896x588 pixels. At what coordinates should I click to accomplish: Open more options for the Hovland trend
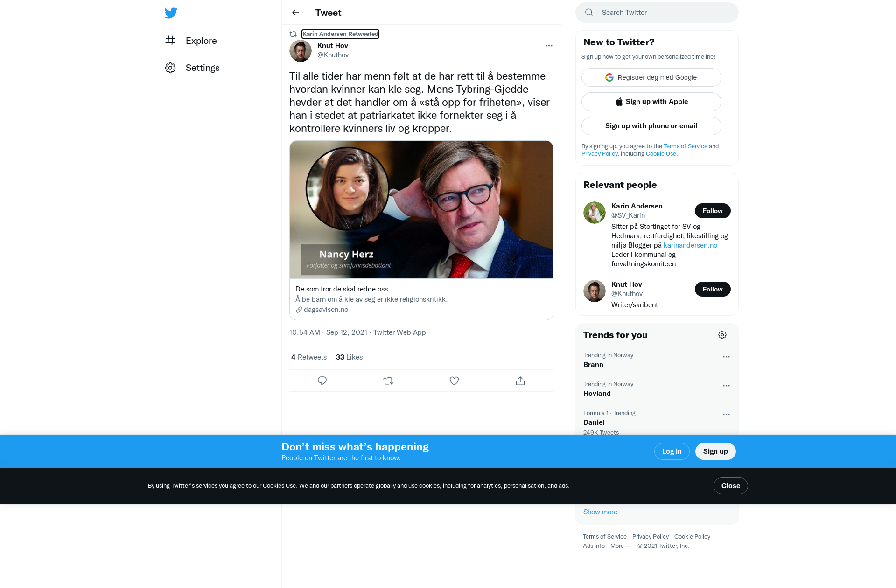(x=726, y=386)
